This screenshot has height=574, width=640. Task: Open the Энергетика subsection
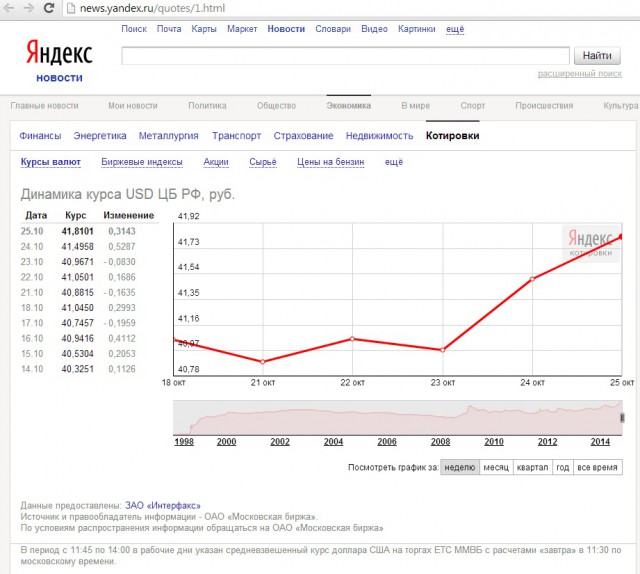coord(100,136)
